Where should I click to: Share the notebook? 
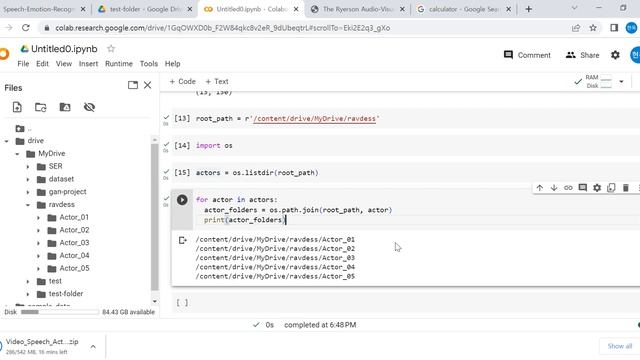[582, 55]
